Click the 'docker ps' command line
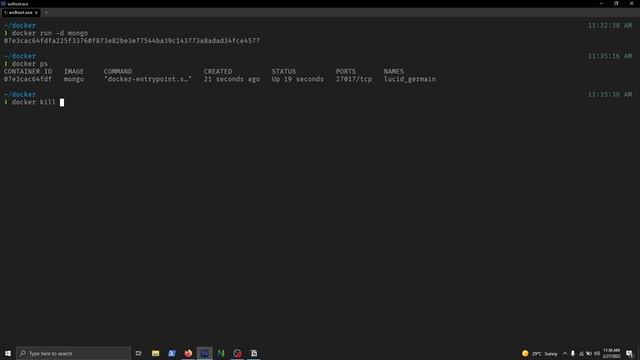Image resolution: width=640 pixels, height=360 pixels. pos(29,64)
